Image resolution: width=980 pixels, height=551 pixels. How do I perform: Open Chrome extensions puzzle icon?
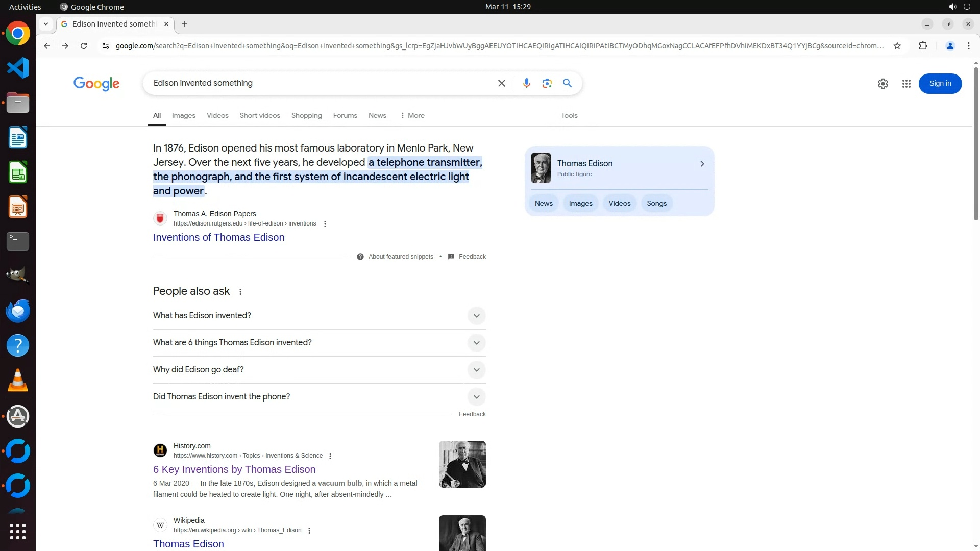point(923,46)
